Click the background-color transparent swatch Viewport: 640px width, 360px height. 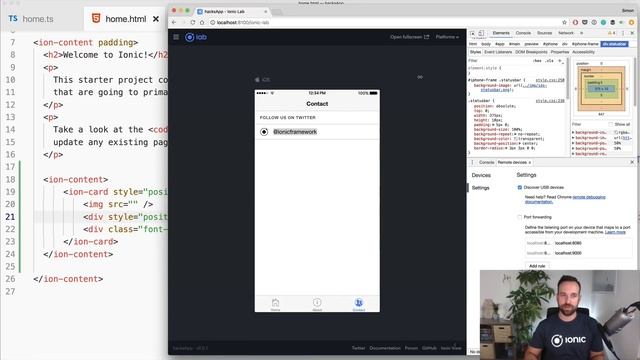[x=516, y=139]
